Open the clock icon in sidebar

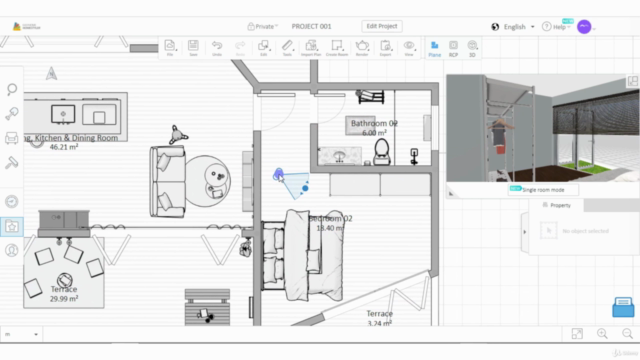(12, 201)
